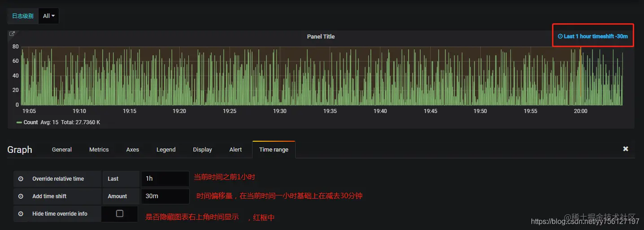The image size is (644, 230).
Task: Switch to the General tab
Action: click(x=62, y=149)
